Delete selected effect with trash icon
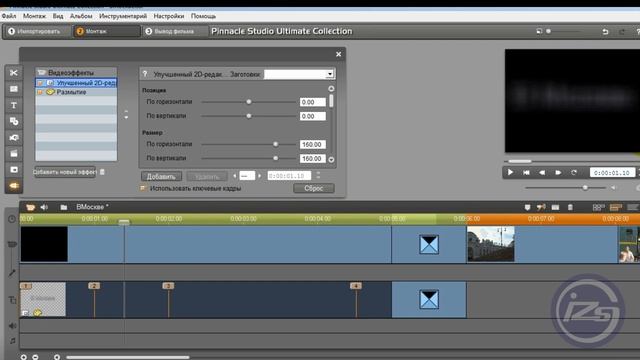 coord(102,172)
